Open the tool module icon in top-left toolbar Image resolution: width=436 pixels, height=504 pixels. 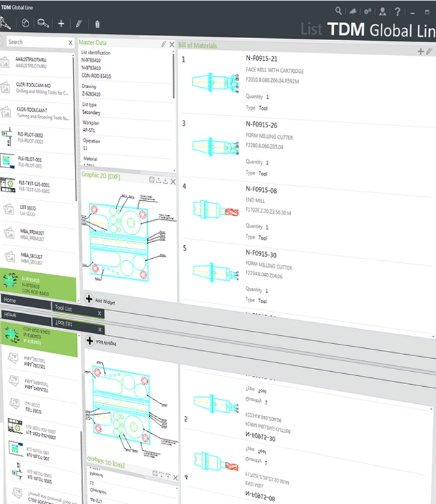[5, 23]
